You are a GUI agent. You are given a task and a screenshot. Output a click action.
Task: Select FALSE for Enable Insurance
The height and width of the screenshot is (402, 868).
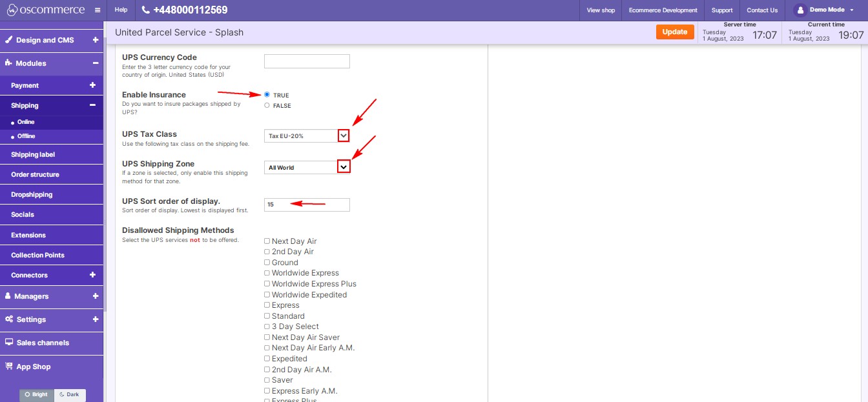coord(267,105)
